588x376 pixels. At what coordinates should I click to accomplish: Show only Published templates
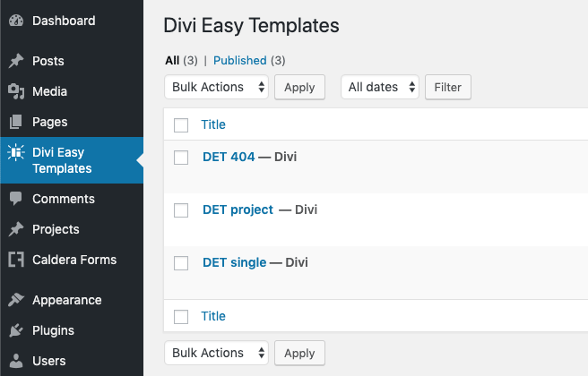239,61
